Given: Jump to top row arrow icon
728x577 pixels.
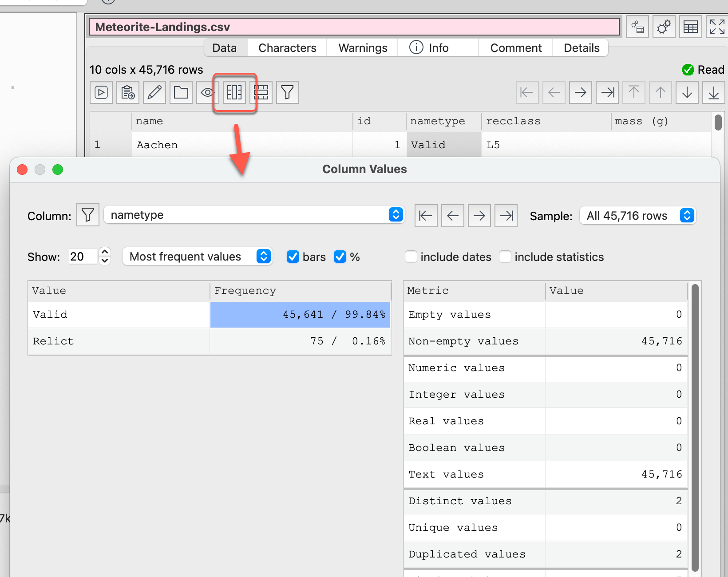Looking at the screenshot, I should (634, 92).
